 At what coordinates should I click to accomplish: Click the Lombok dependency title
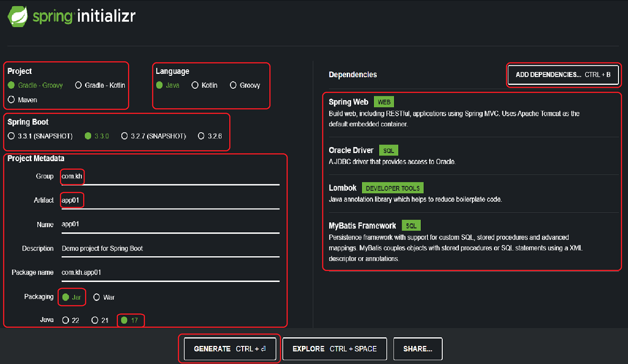tap(343, 188)
